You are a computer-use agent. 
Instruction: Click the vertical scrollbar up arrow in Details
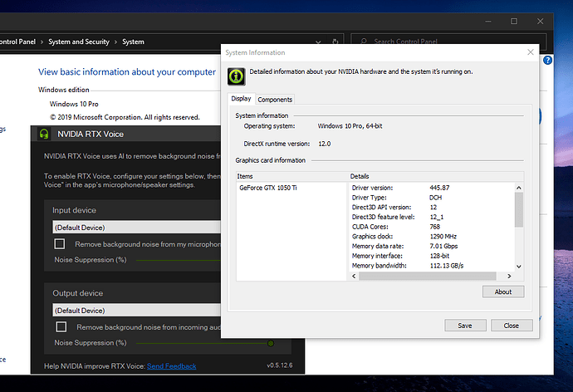click(519, 188)
